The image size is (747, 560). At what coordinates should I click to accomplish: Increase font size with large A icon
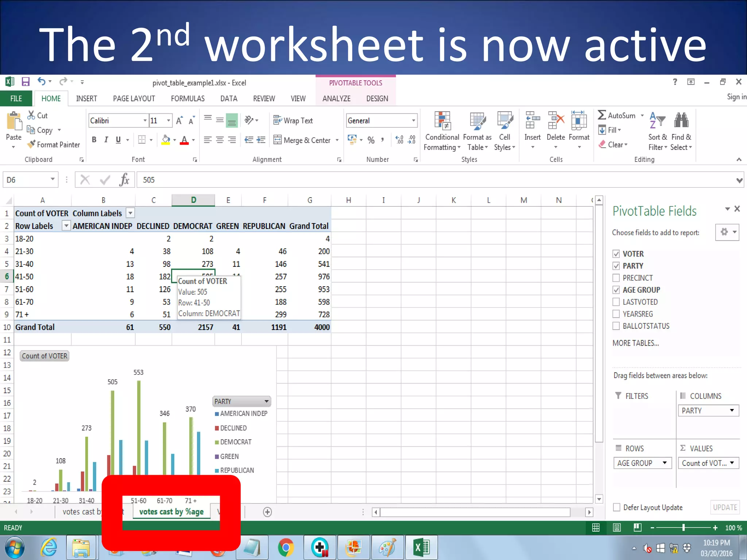tap(179, 120)
